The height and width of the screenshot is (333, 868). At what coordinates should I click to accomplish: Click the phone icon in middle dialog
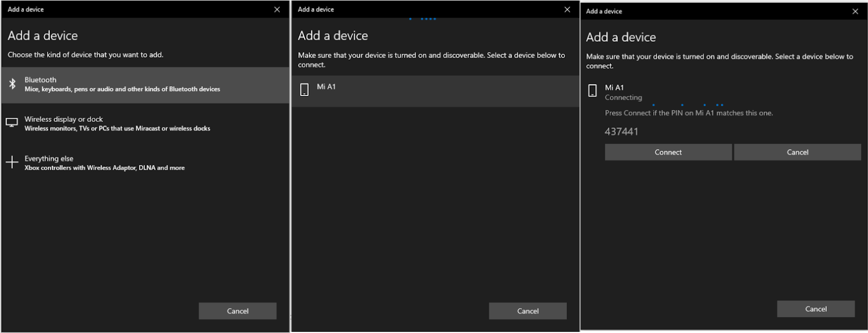(x=304, y=89)
